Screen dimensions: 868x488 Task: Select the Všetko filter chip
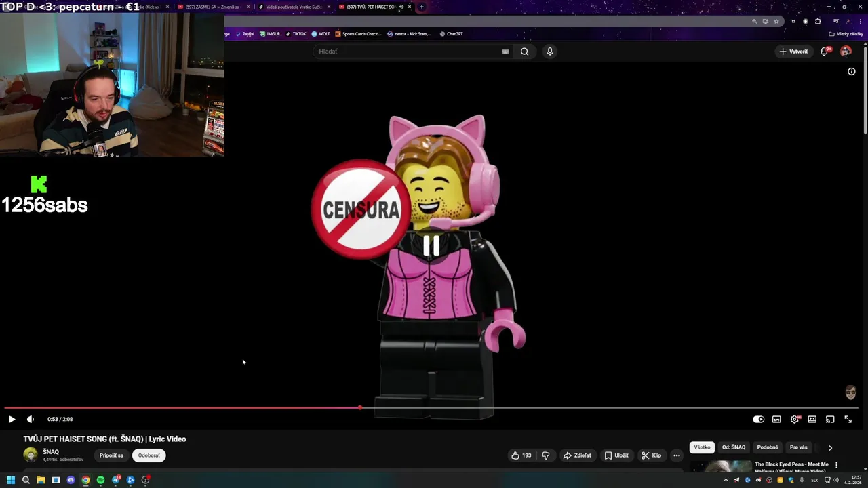click(x=702, y=447)
